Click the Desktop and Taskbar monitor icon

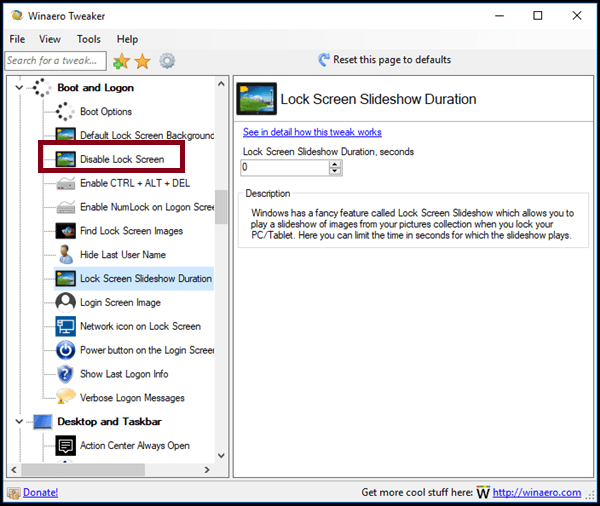point(42,422)
